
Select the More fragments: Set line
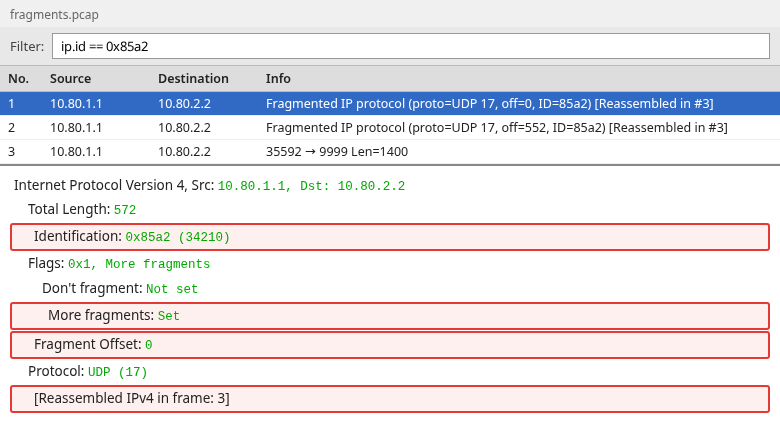pyautogui.click(x=390, y=316)
